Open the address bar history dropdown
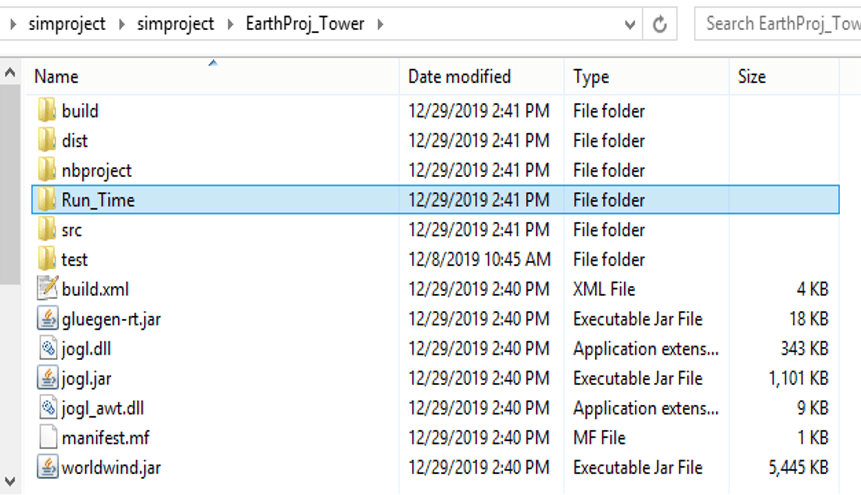This screenshot has width=861, height=495. tap(630, 24)
